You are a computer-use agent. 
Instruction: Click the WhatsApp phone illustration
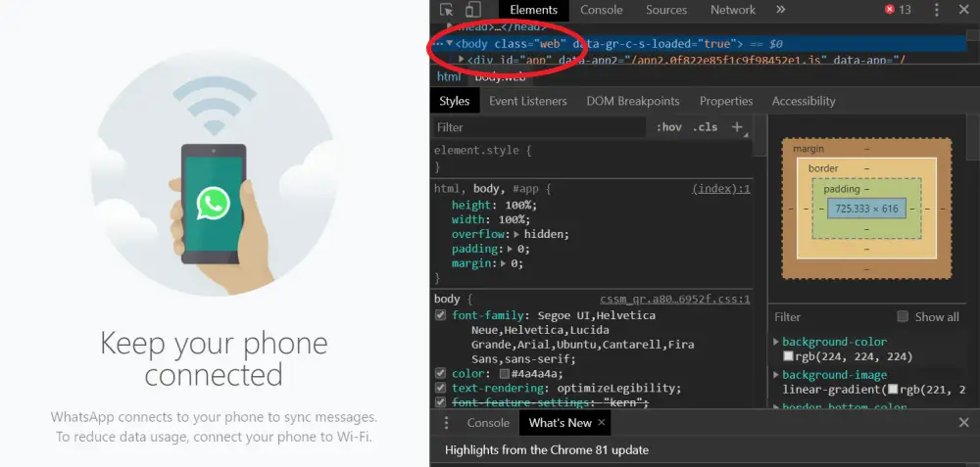point(214,173)
